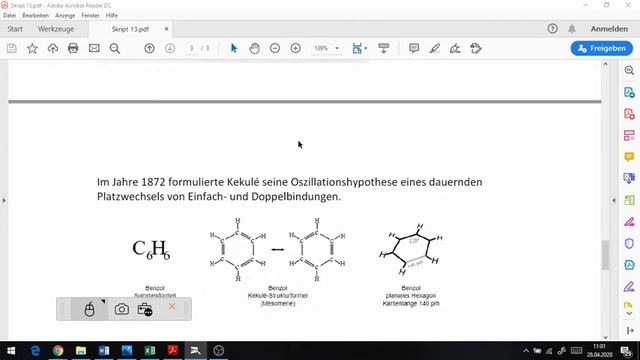Viewport: 640px width, 360px height.
Task: Collapse the right tools pane
Action: 614,200
